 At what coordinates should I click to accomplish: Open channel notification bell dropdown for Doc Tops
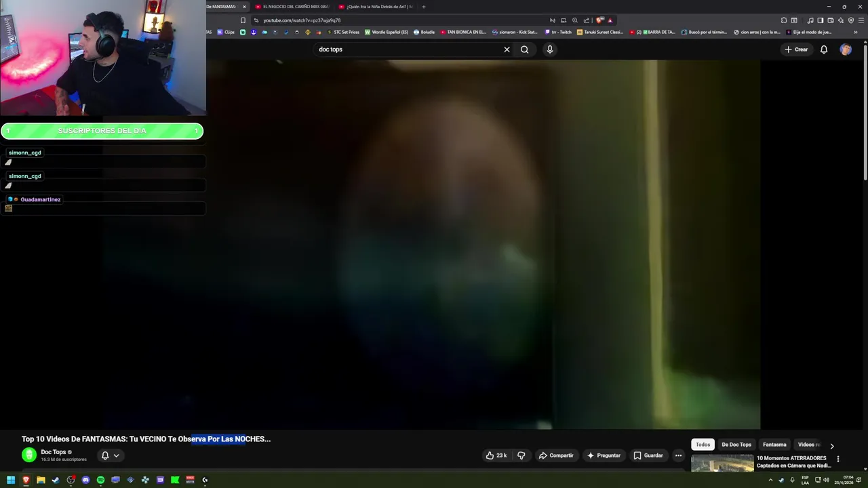(110, 455)
